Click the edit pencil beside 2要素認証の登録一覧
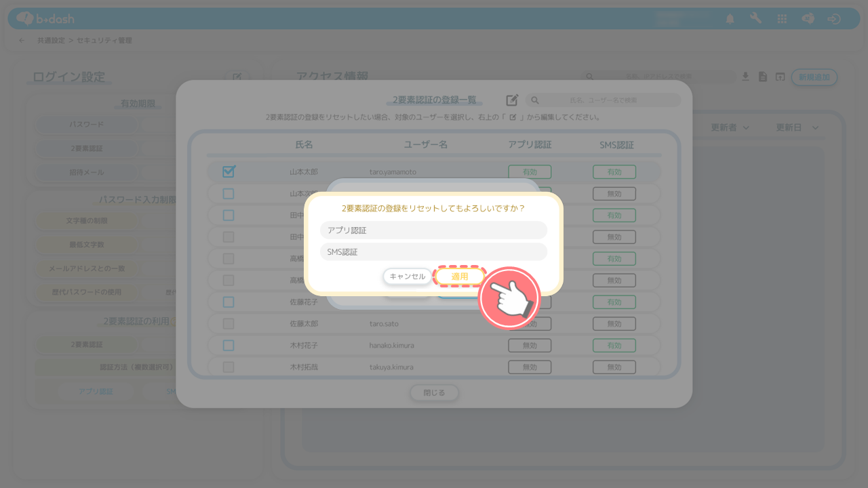868x488 pixels. pyautogui.click(x=512, y=100)
